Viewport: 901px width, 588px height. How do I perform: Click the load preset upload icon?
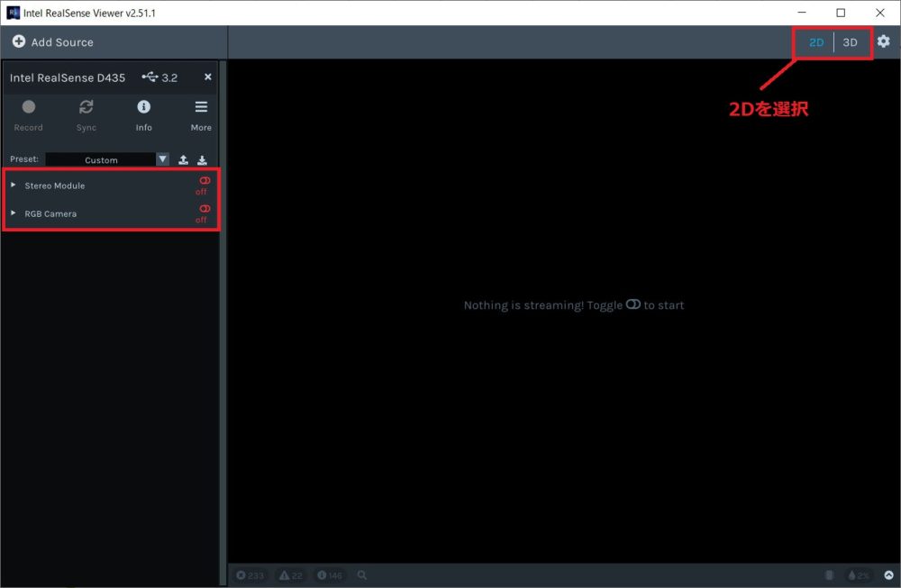tap(183, 159)
